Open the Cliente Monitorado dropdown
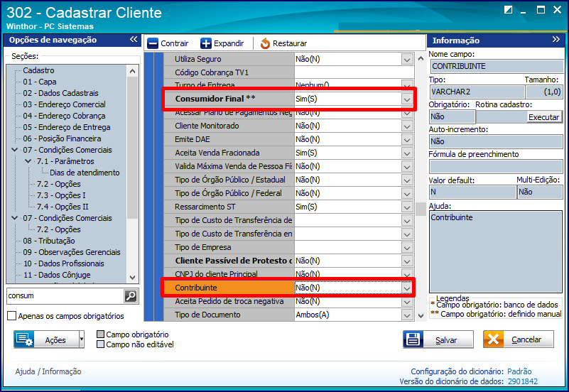This screenshot has width=569, height=392. click(407, 126)
